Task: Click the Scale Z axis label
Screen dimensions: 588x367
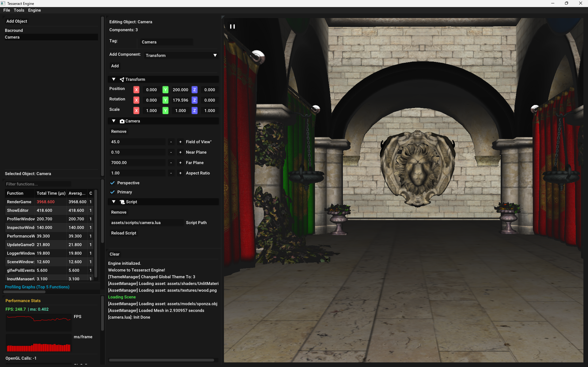Action: pyautogui.click(x=195, y=110)
